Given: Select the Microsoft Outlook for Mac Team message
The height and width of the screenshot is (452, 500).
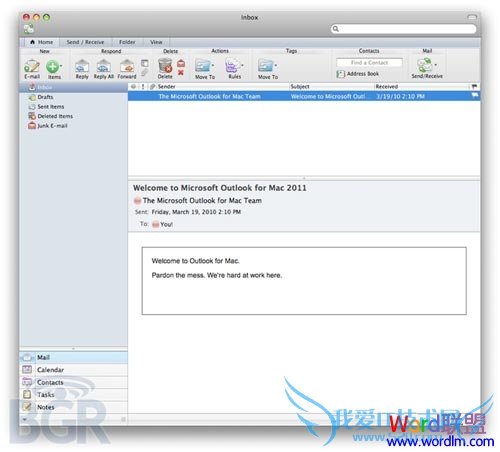Looking at the screenshot, I should click(304, 96).
